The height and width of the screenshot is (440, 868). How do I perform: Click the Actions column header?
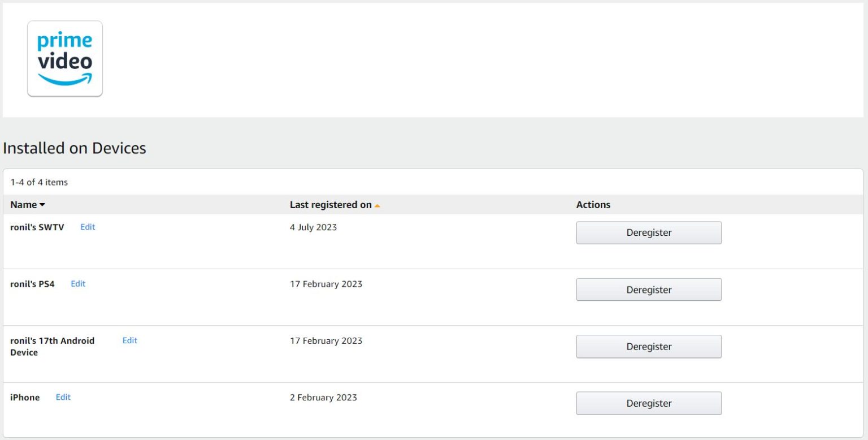click(593, 205)
